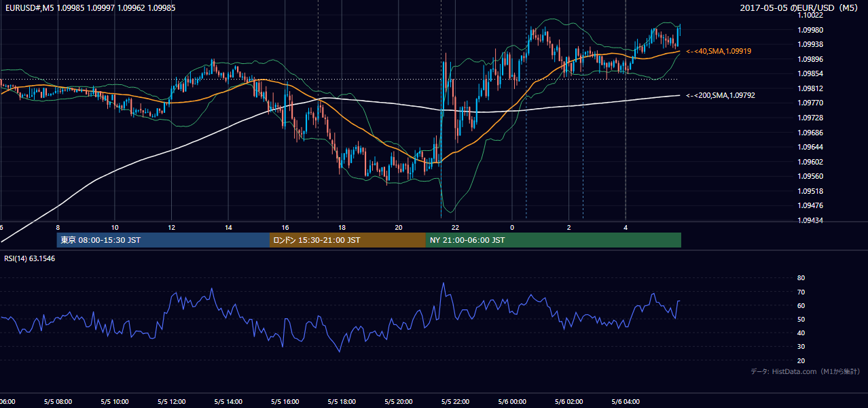868x408 pixels.
Task: Click RSI scale value 70
Action: (x=801, y=292)
